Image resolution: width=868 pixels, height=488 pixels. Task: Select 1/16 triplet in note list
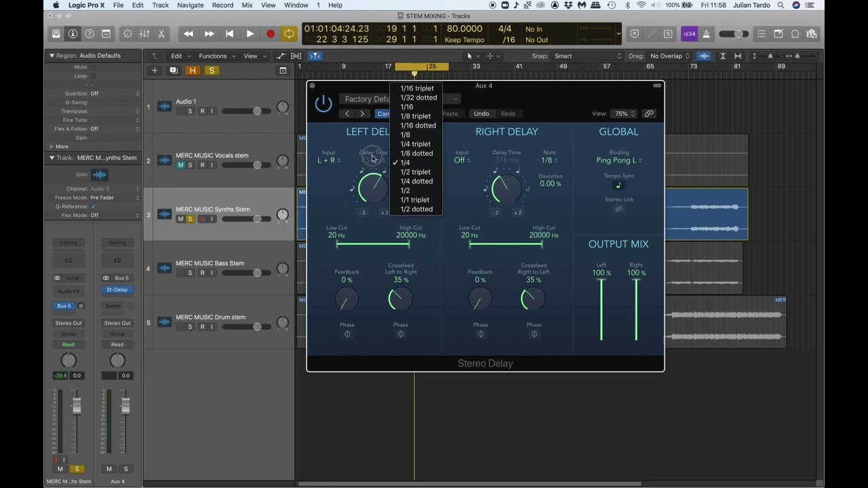click(416, 88)
